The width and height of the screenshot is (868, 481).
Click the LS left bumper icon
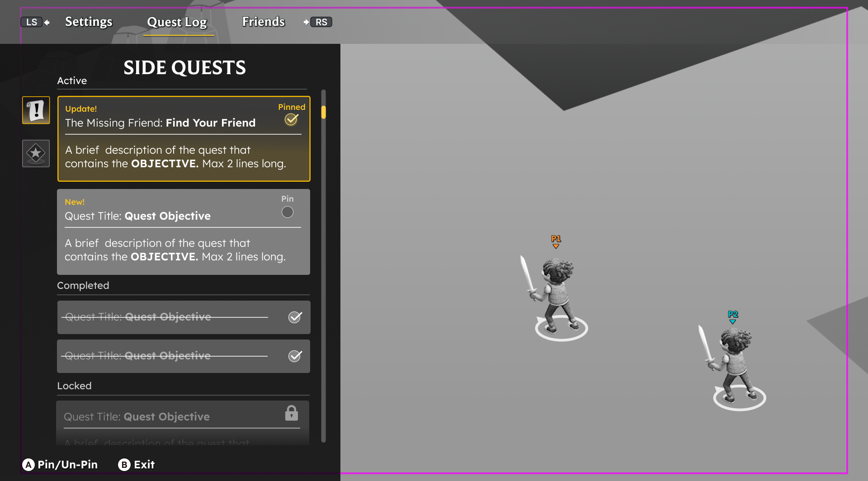(31, 22)
